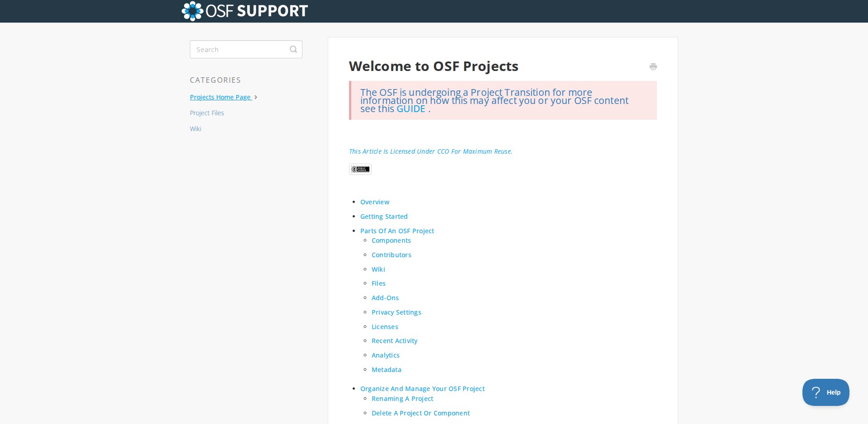
Task: Open Privacy Settings subsection
Action: pos(396,312)
